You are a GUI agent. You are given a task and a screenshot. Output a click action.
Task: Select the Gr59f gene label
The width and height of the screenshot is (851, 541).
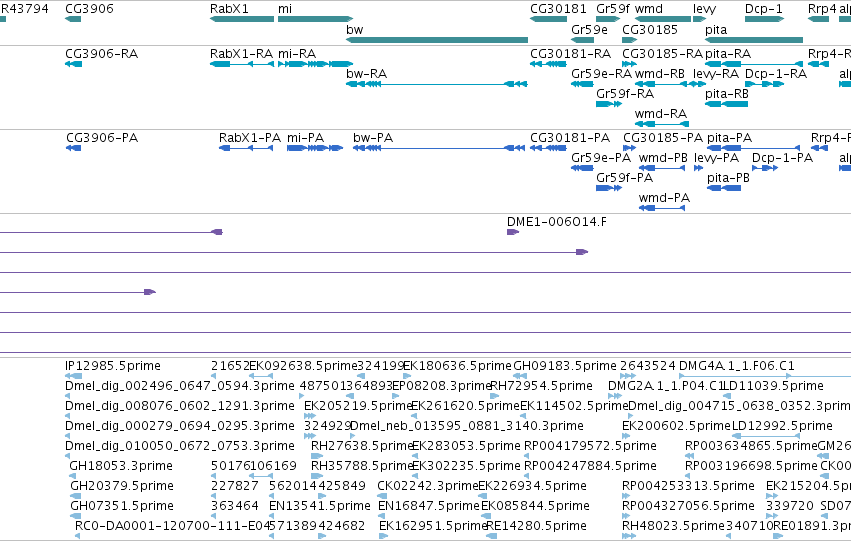[613, 9]
